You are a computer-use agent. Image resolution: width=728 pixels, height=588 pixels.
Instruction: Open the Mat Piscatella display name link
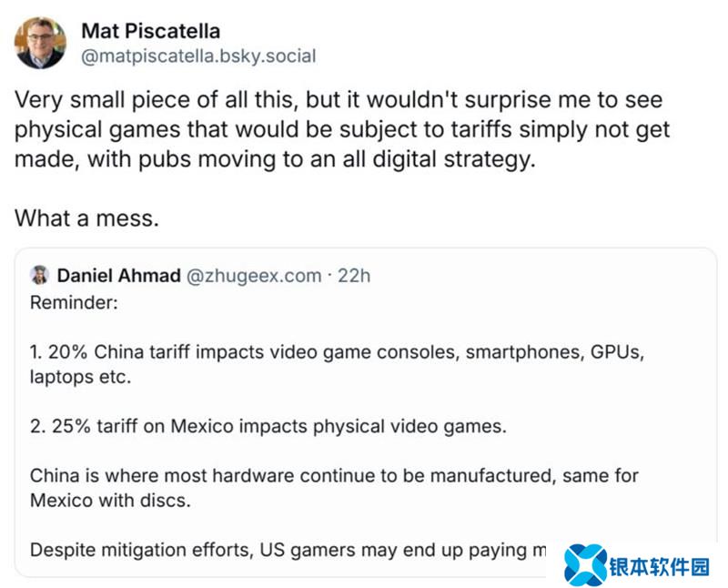pyautogui.click(x=151, y=31)
